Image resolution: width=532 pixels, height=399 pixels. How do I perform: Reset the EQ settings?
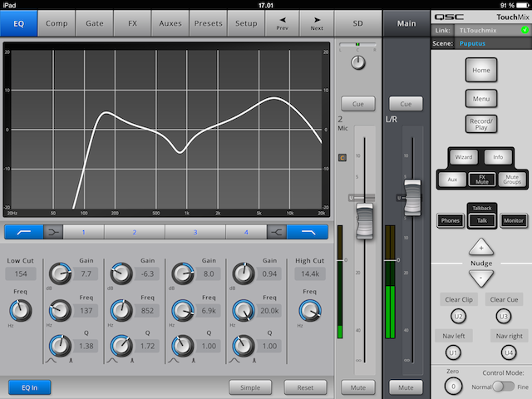click(305, 387)
